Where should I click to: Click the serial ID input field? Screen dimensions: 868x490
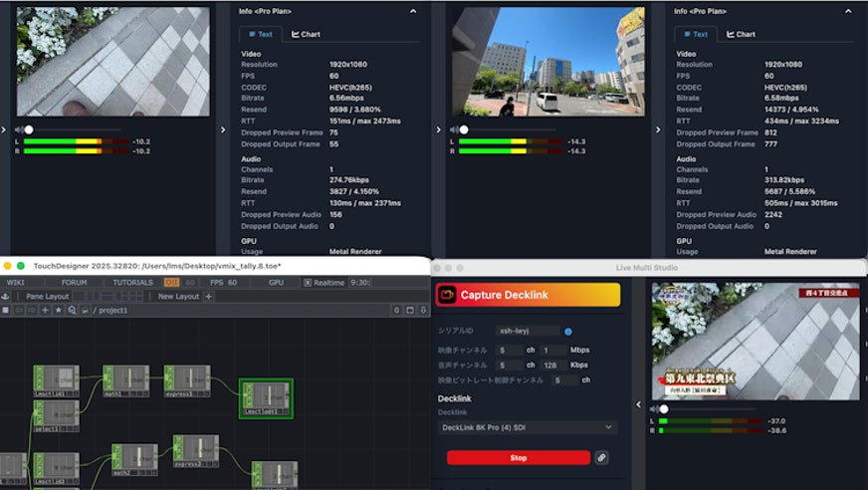(x=529, y=331)
